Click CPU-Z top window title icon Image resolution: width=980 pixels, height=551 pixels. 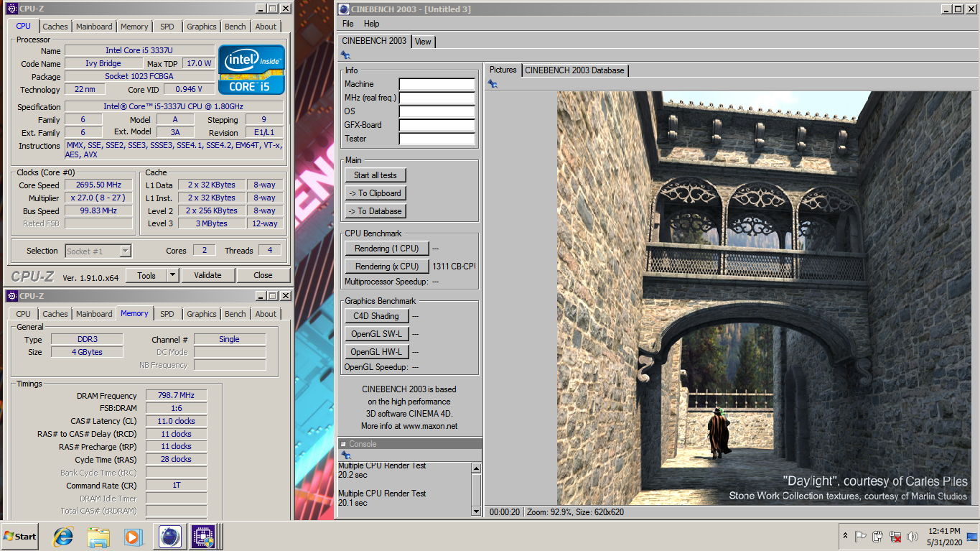11,9
